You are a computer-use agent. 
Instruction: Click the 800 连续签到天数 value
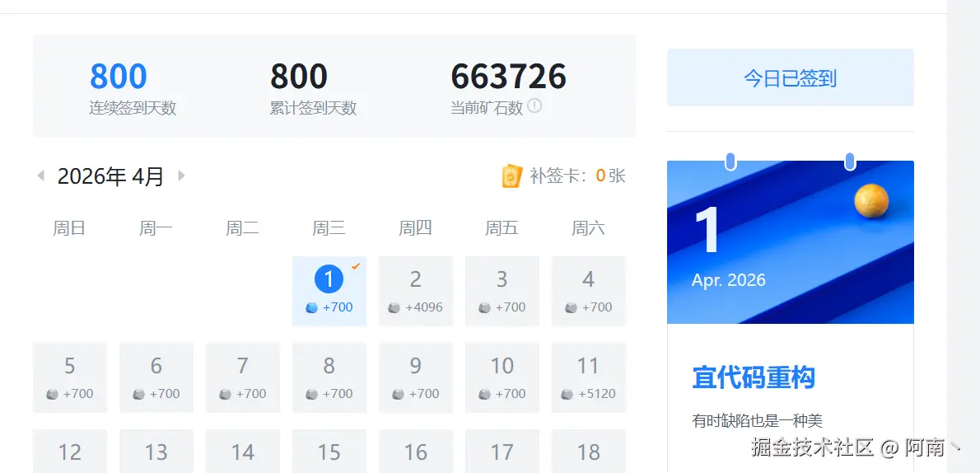[x=119, y=77]
